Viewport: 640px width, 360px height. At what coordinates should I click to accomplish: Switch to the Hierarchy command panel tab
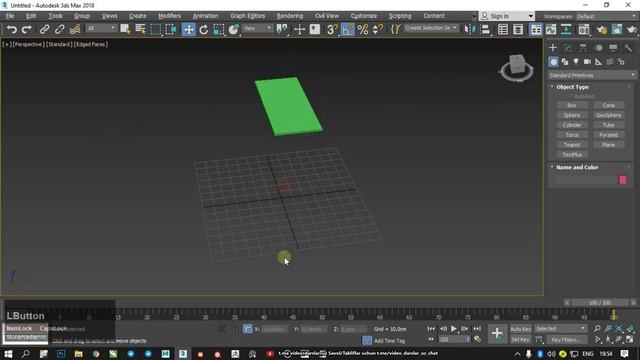point(583,48)
